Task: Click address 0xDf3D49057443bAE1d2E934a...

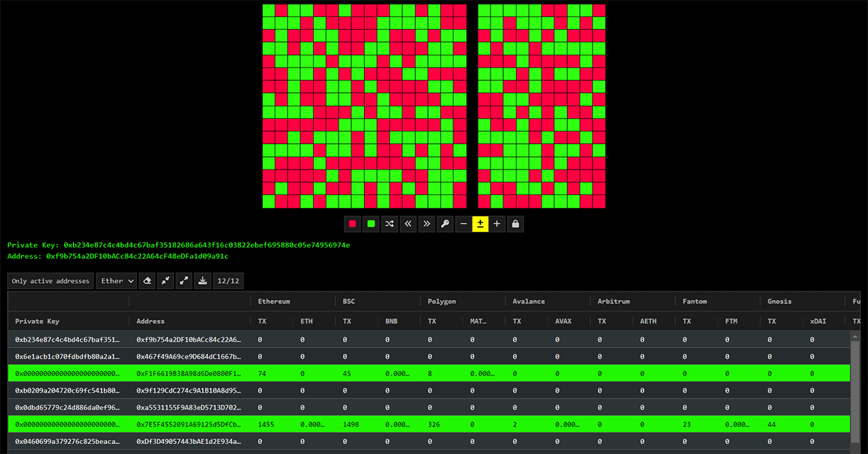Action: tap(189, 441)
